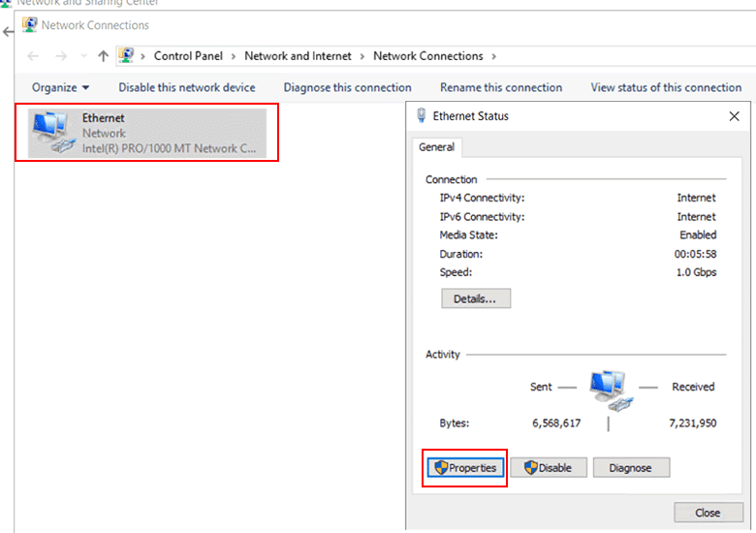The image size is (756, 533).
Task: Click the back navigation arrow in toolbar
Action: coord(33,56)
